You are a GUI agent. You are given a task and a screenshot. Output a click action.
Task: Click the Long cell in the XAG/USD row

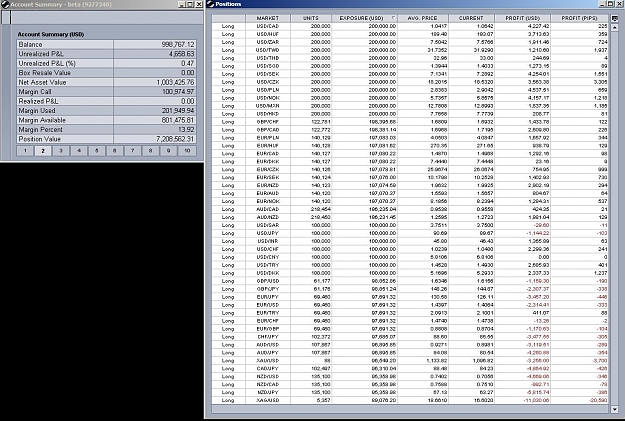pos(228,400)
